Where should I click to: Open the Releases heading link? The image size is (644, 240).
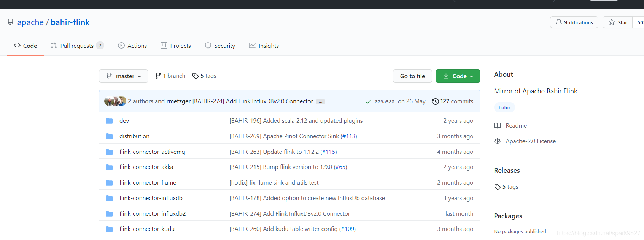click(507, 171)
